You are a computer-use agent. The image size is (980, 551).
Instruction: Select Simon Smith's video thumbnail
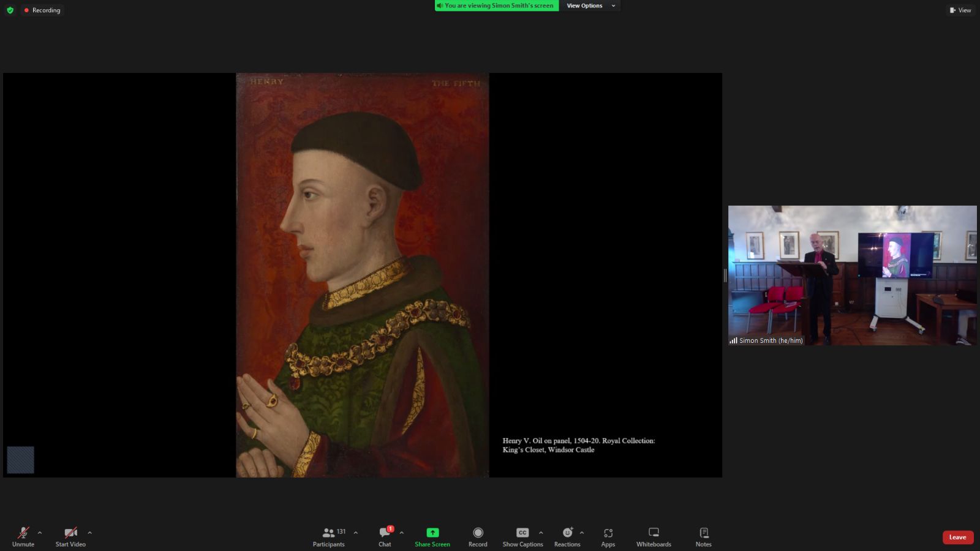click(852, 275)
